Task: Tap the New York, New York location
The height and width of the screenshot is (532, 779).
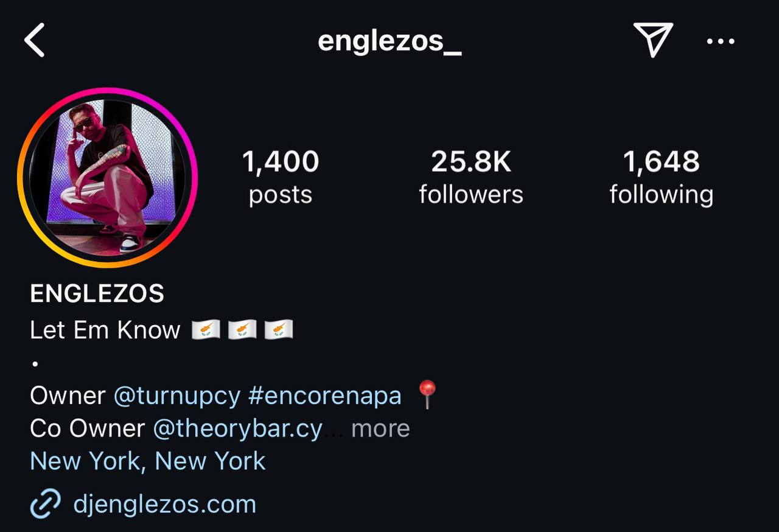Action: pos(148,461)
